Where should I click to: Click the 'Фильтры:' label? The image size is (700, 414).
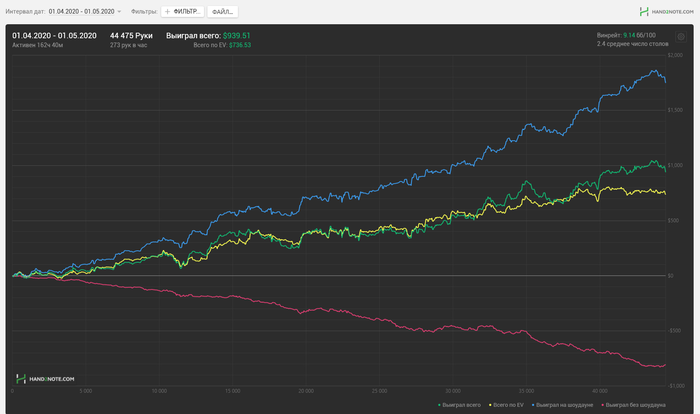click(144, 12)
